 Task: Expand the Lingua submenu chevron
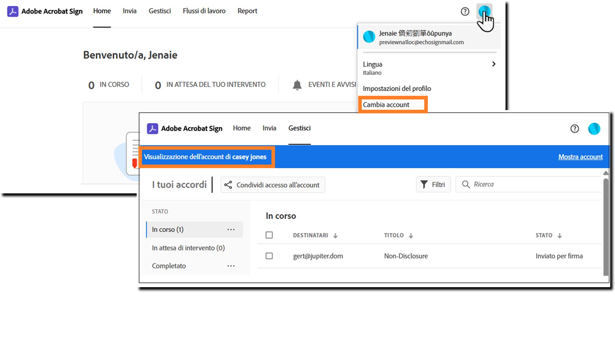[494, 64]
